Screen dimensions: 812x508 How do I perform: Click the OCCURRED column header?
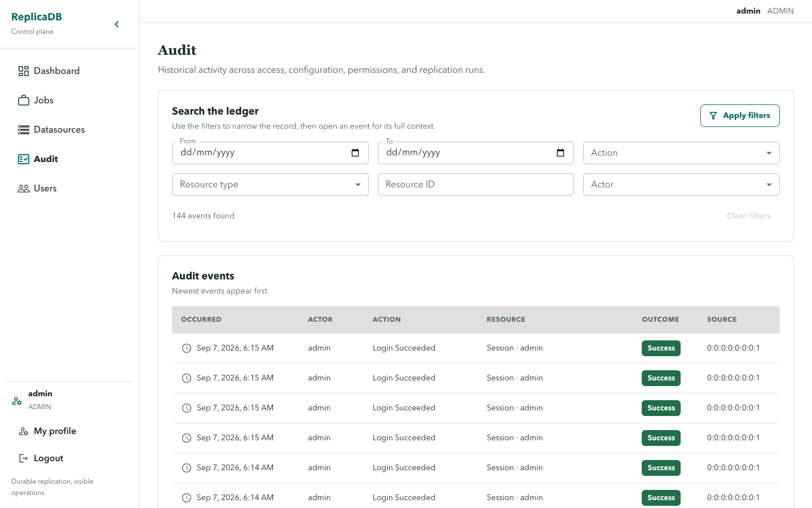(x=201, y=319)
